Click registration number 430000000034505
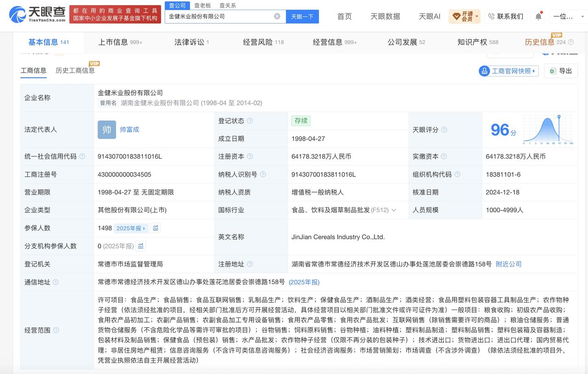Image resolution: width=588 pixels, height=374 pixels. (x=124, y=175)
